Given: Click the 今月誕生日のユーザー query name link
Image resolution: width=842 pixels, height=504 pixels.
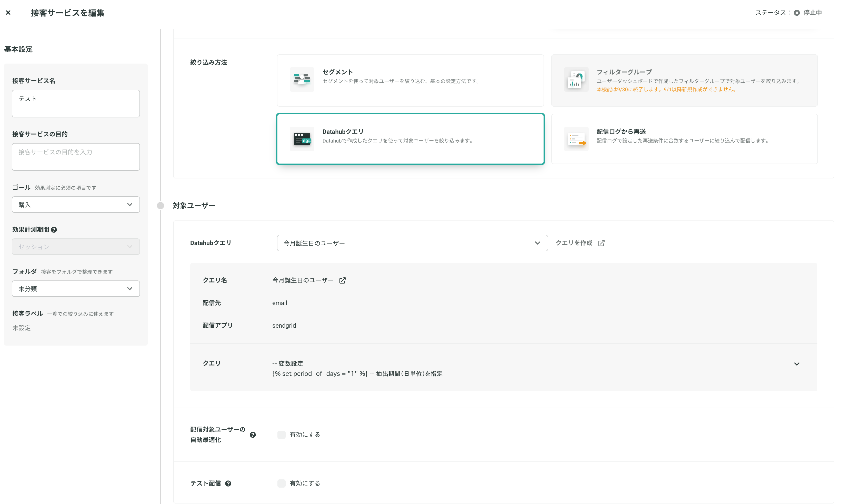Looking at the screenshot, I should coord(303,280).
